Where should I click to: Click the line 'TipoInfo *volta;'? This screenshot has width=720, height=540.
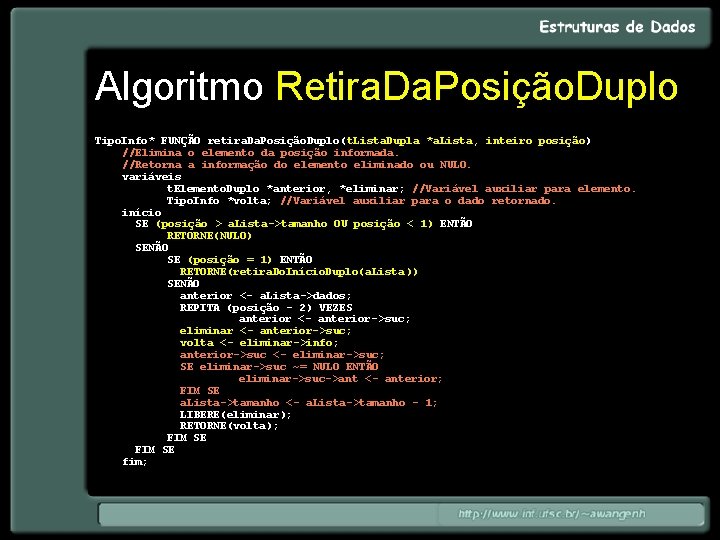[x=219, y=200]
